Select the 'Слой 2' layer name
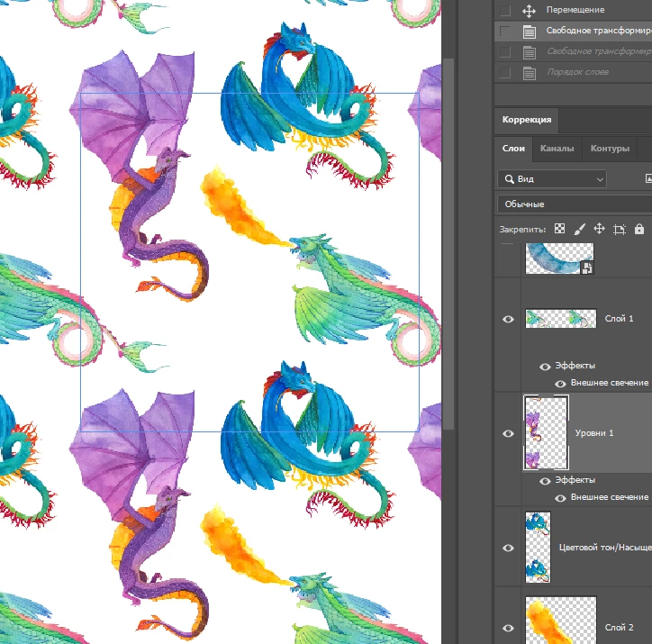This screenshot has height=644, width=652. pyautogui.click(x=619, y=628)
